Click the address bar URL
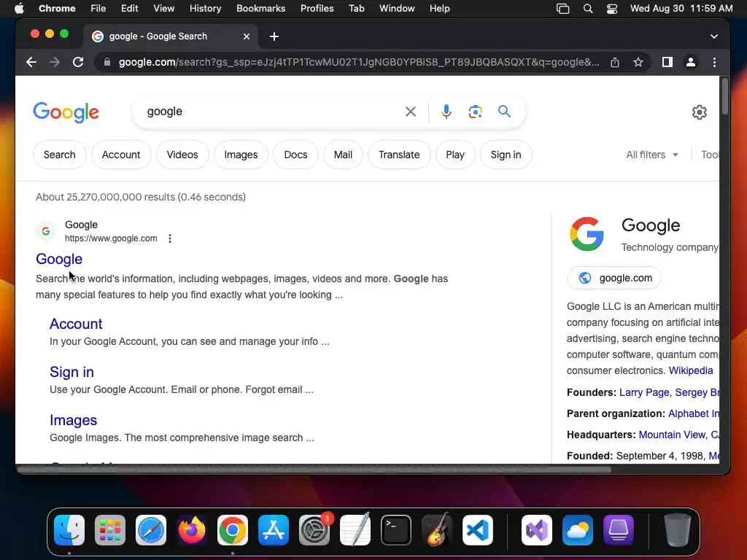Image resolution: width=747 pixels, height=560 pixels. pyautogui.click(x=359, y=62)
